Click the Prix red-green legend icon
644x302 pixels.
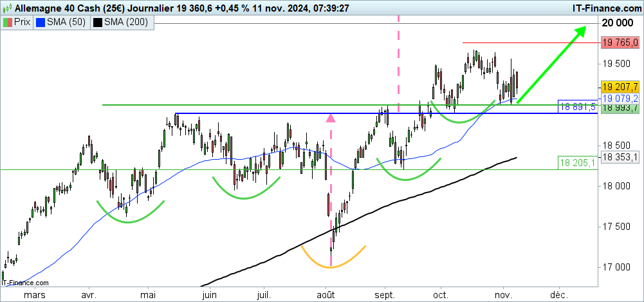tap(8, 22)
